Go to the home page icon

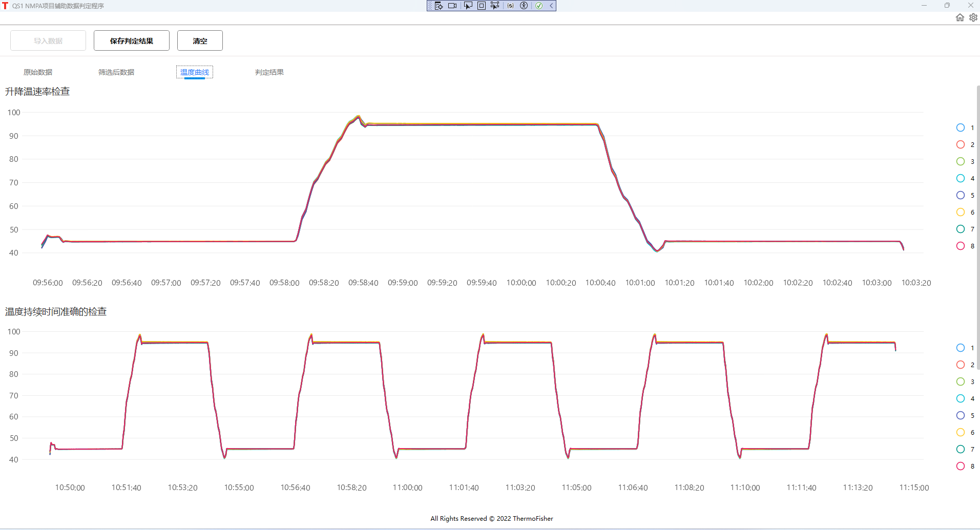(960, 18)
